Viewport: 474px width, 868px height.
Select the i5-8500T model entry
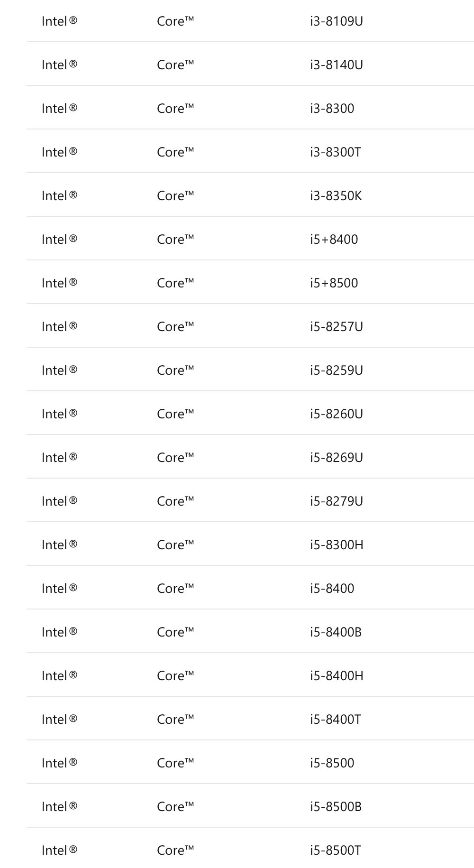pos(335,850)
